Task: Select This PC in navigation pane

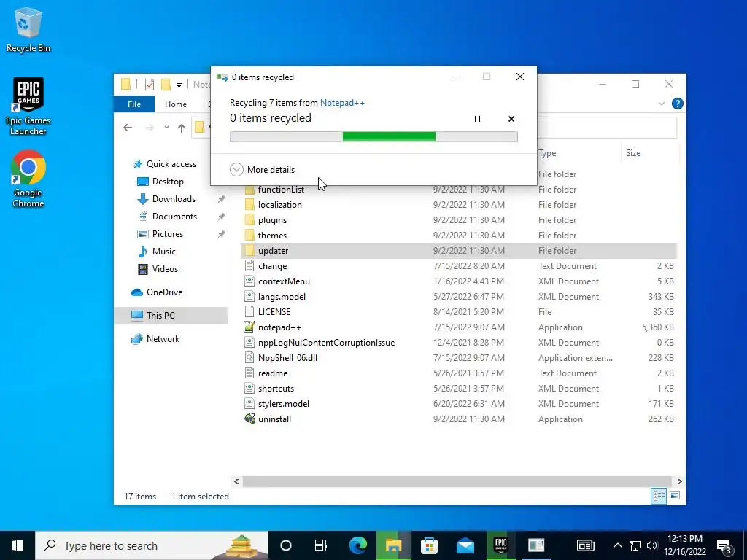Action: (171, 315)
